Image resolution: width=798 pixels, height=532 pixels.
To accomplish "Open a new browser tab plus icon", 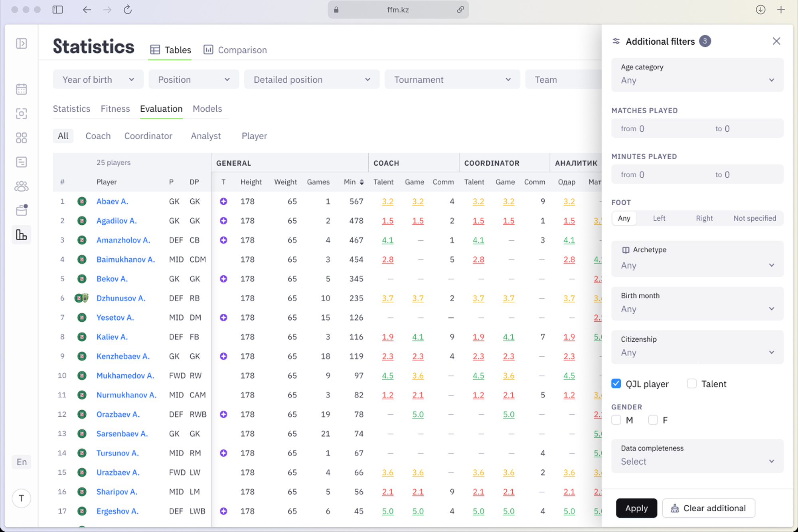I will tap(781, 10).
